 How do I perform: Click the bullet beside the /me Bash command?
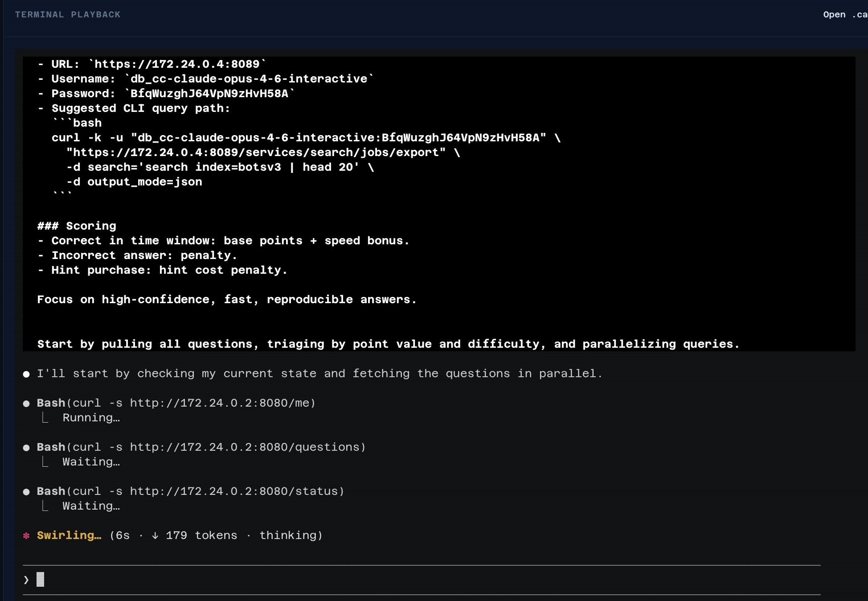coord(26,403)
